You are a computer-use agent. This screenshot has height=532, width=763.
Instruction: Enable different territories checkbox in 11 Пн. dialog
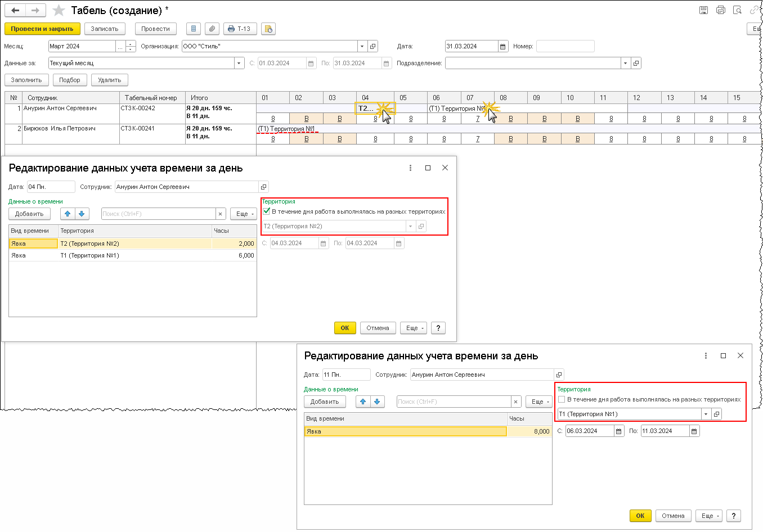pos(562,399)
